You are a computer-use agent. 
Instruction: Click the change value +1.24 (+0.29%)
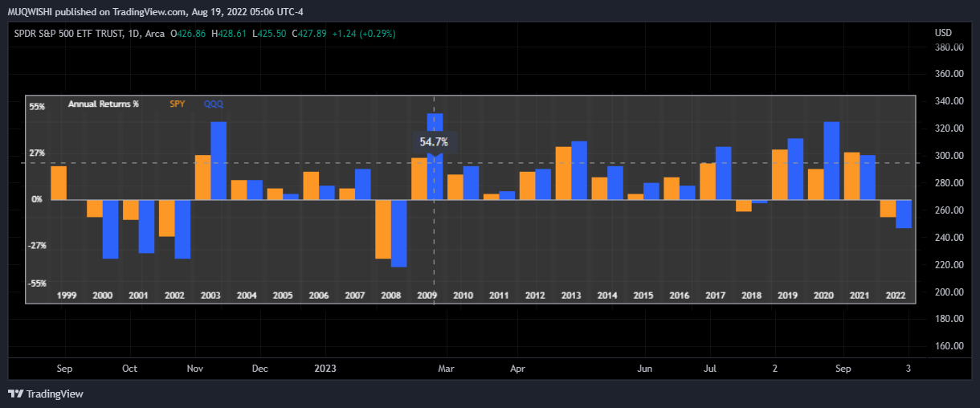click(x=365, y=34)
